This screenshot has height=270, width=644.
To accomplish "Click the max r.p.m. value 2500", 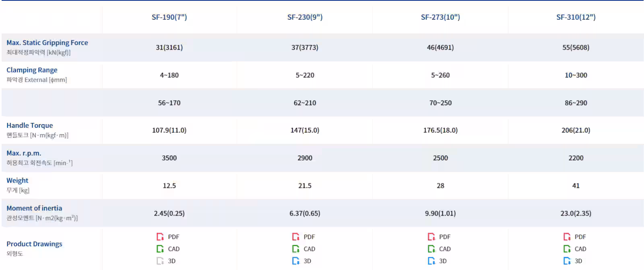I will coord(441,158).
